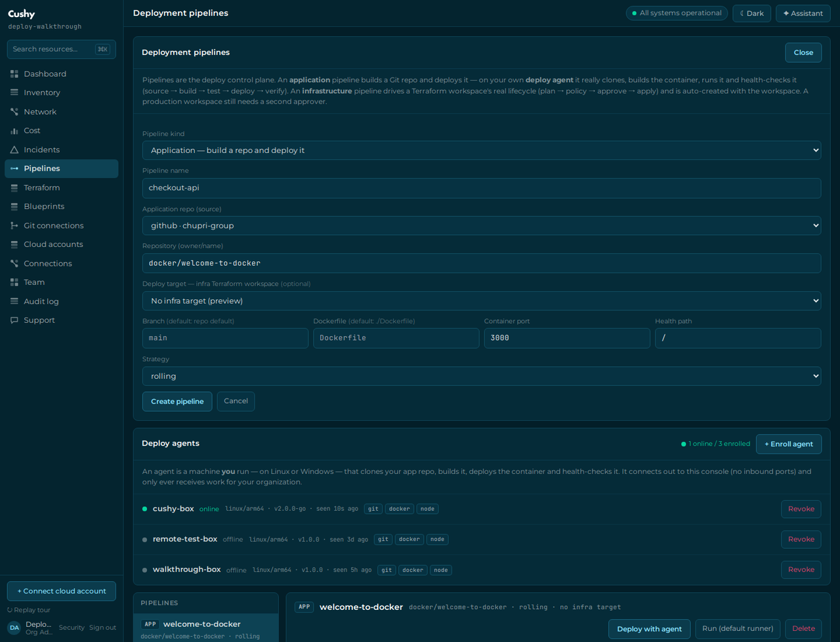Open the Pipeline kind dropdown
Screen dimensions: 840x642
[482, 150]
